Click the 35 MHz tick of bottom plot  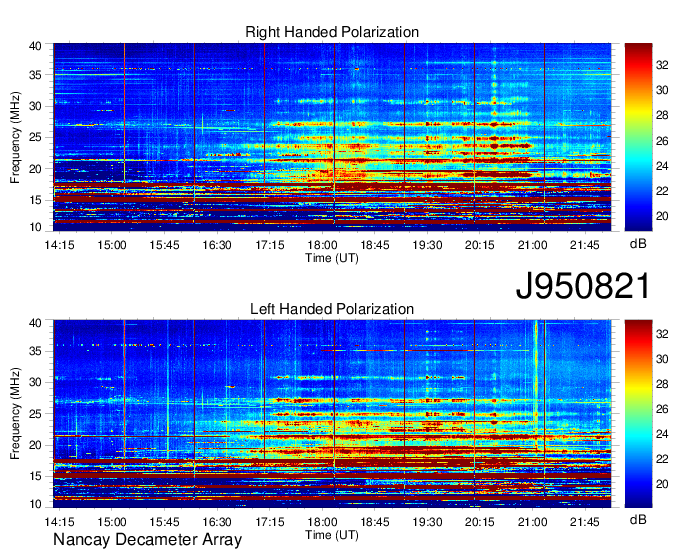coord(35,351)
